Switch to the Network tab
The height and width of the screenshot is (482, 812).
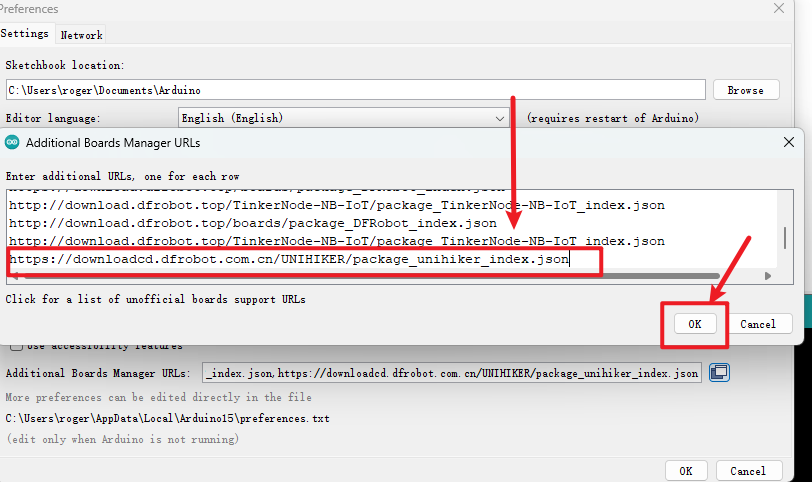pos(81,34)
